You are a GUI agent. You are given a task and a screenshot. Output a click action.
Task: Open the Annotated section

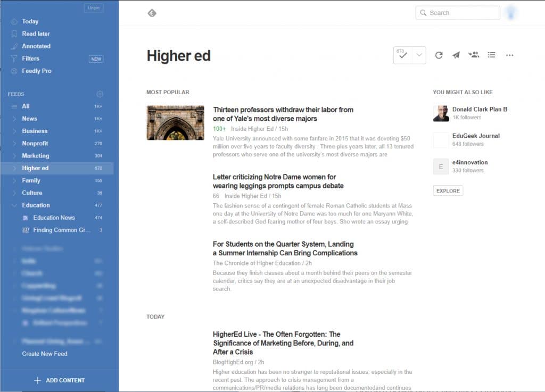coord(36,46)
